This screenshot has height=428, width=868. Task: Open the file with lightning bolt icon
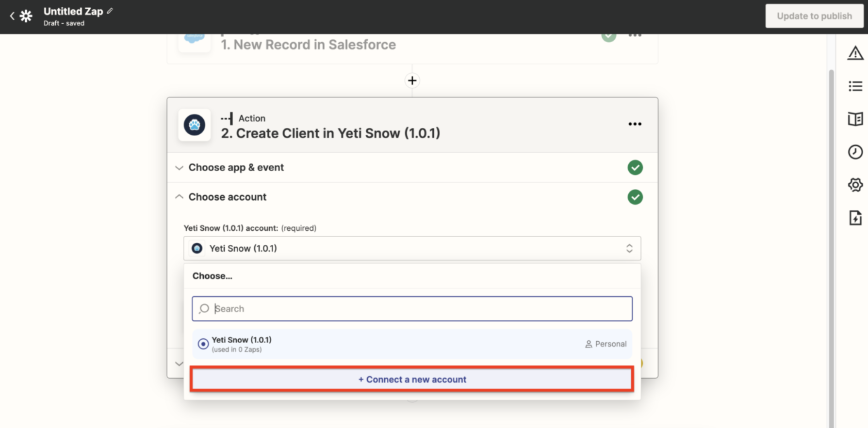(855, 218)
